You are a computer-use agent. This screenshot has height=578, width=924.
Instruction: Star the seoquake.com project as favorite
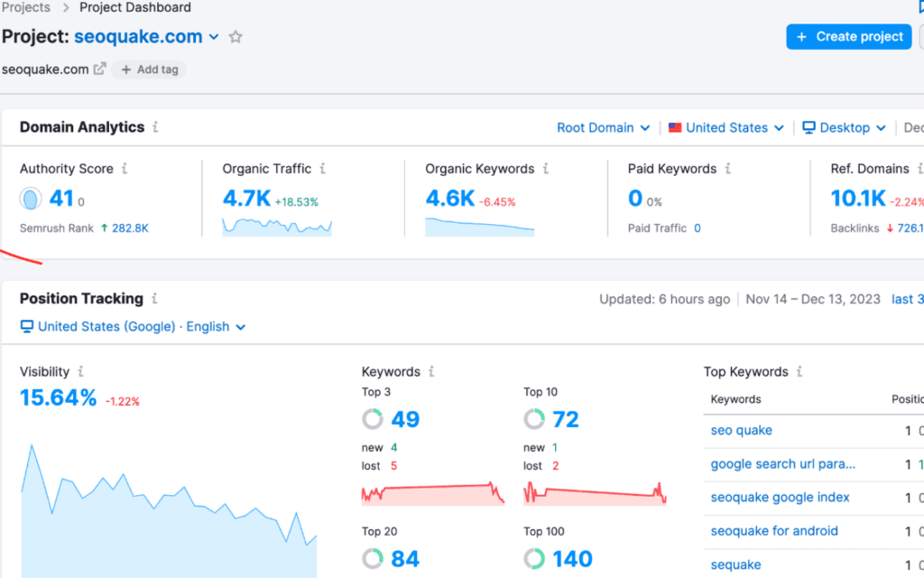pyautogui.click(x=236, y=37)
